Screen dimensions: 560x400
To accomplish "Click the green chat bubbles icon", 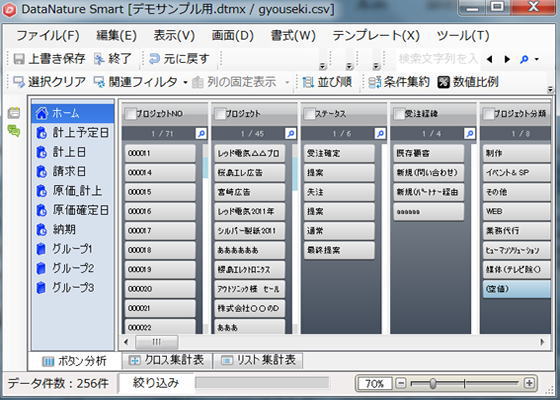I will click(x=14, y=131).
